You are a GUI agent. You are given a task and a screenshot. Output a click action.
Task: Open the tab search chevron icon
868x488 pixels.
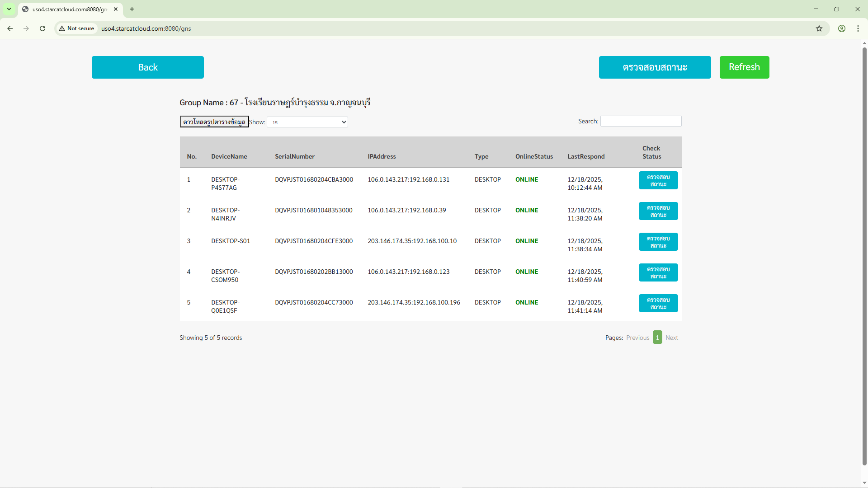pyautogui.click(x=9, y=9)
